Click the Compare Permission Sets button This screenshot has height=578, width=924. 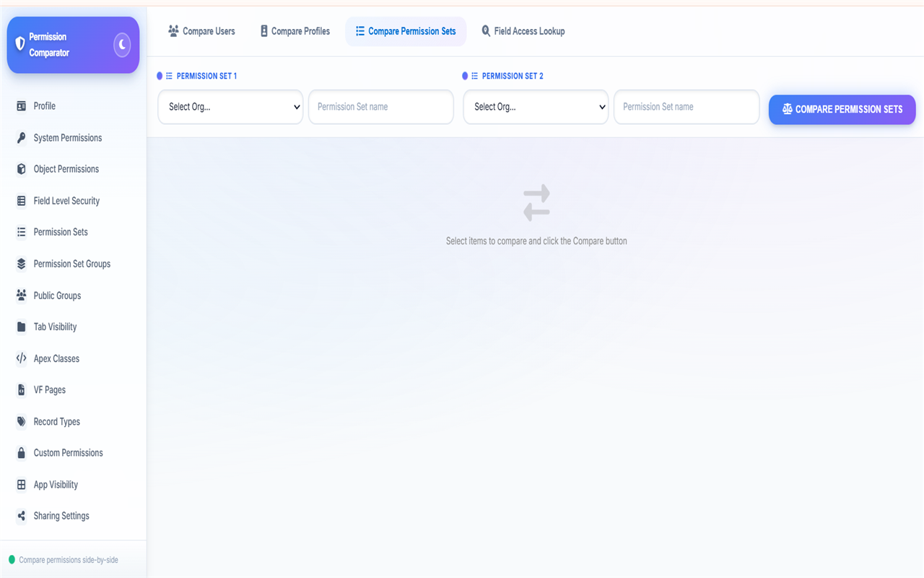pos(842,109)
